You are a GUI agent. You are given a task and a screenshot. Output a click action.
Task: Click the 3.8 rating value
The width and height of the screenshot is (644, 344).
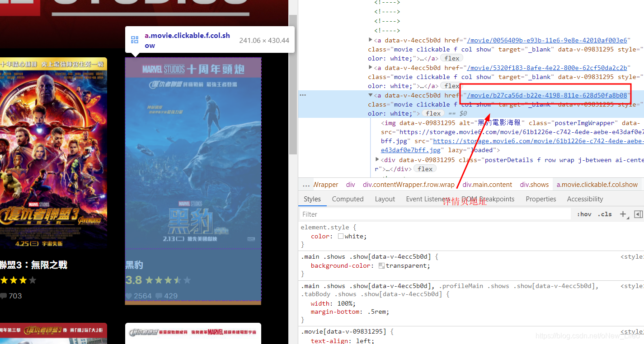(x=134, y=280)
